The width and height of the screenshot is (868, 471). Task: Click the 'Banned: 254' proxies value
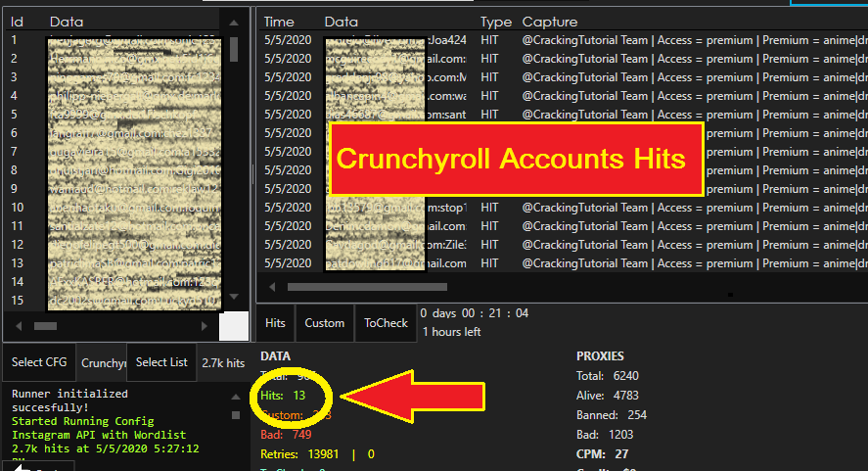click(x=612, y=415)
